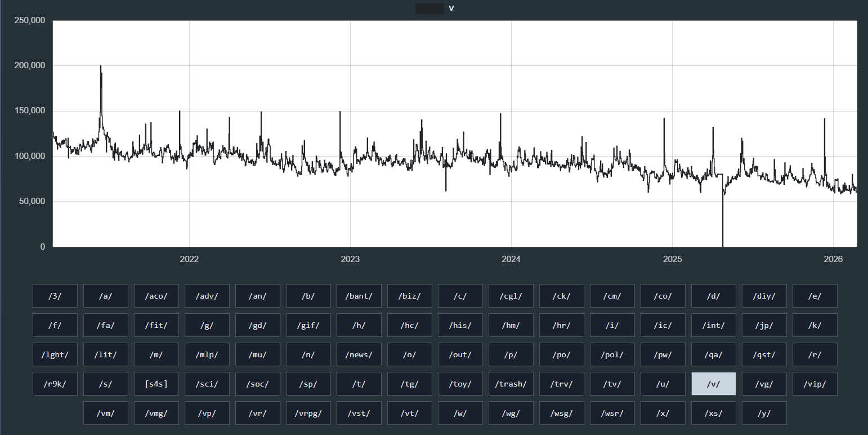Switch to the /co/ board
The height and width of the screenshot is (435, 868).
(663, 296)
